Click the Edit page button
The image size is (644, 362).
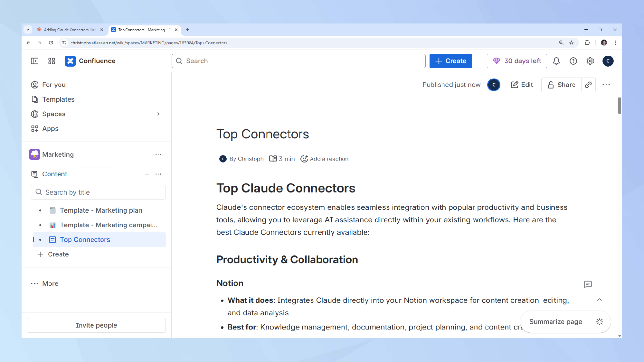coord(522,85)
